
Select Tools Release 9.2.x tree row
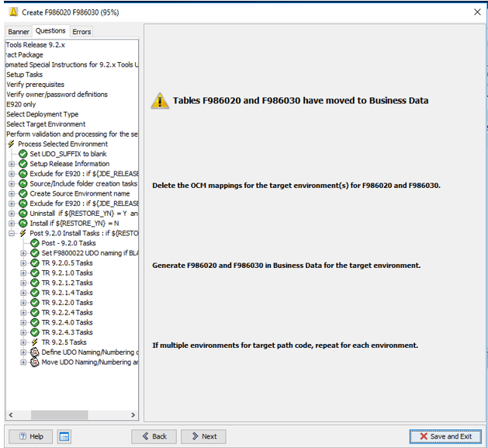coord(35,45)
